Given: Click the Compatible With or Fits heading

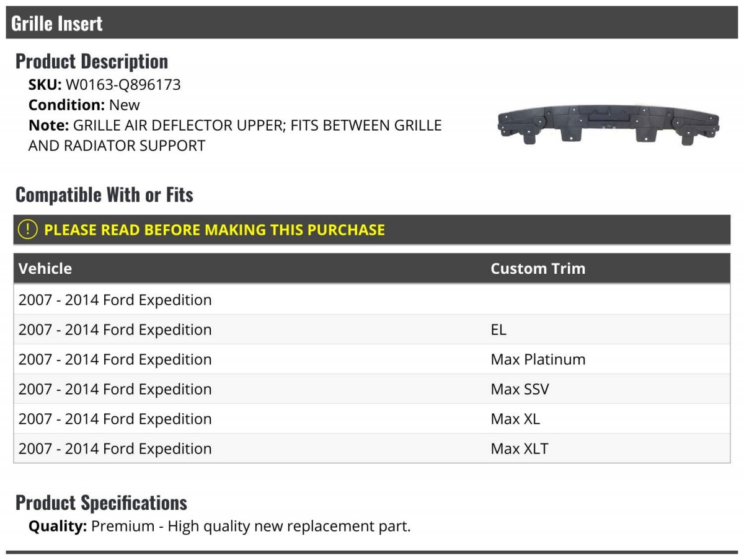Looking at the screenshot, I should [x=104, y=195].
